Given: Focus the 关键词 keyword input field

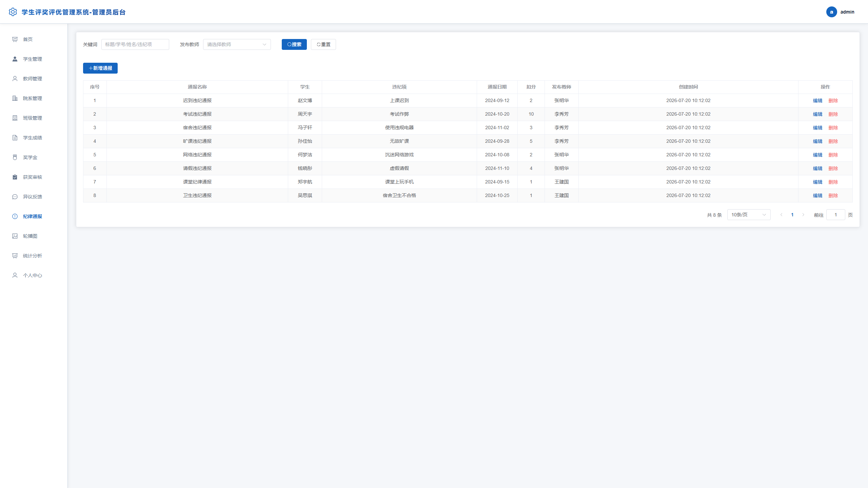Looking at the screenshot, I should [135, 44].
